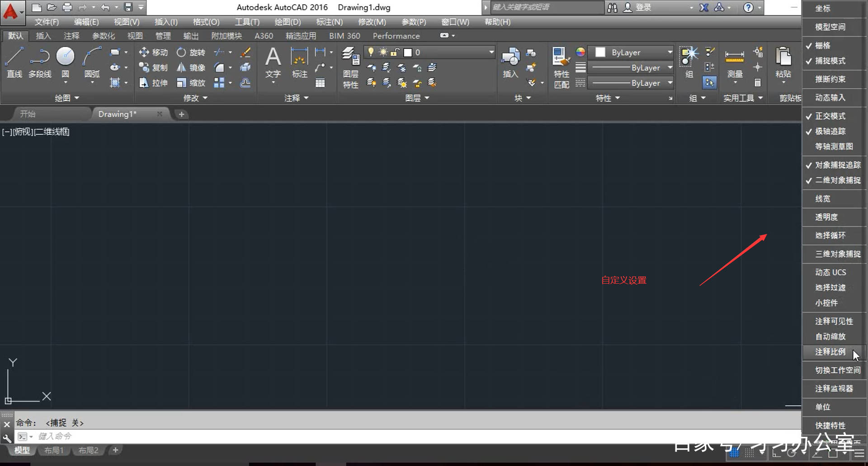Uncheck Grid (栅格) in status menu
This screenshot has width=868, height=466.
(x=823, y=46)
